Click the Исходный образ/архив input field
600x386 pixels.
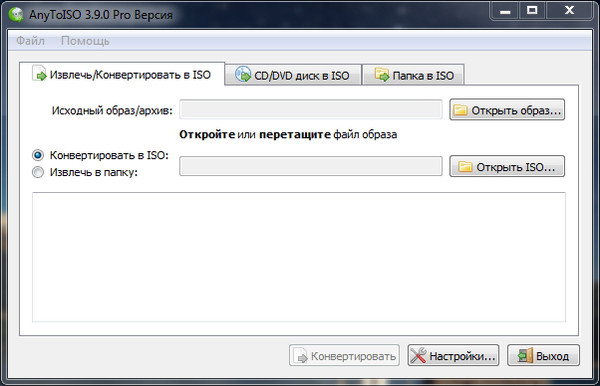pyautogui.click(x=311, y=110)
